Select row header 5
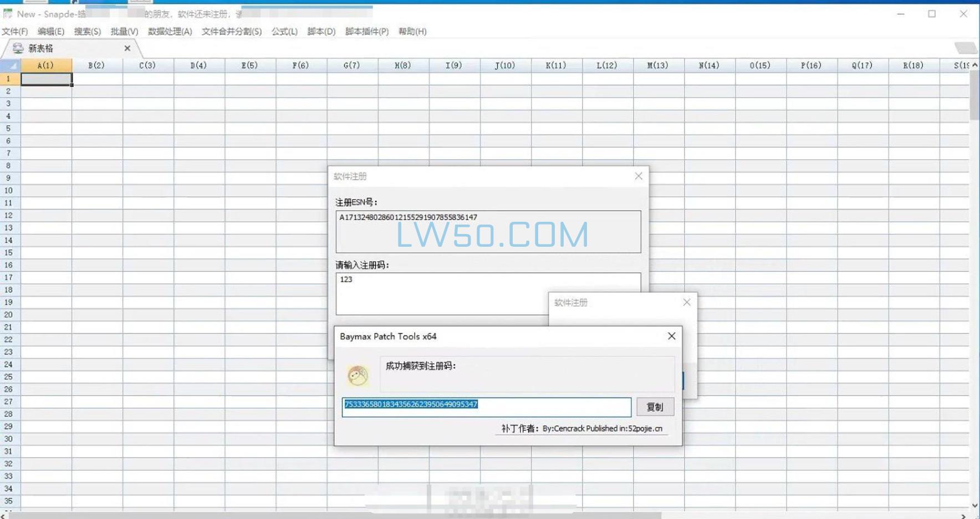The image size is (980, 519). pyautogui.click(x=10, y=128)
